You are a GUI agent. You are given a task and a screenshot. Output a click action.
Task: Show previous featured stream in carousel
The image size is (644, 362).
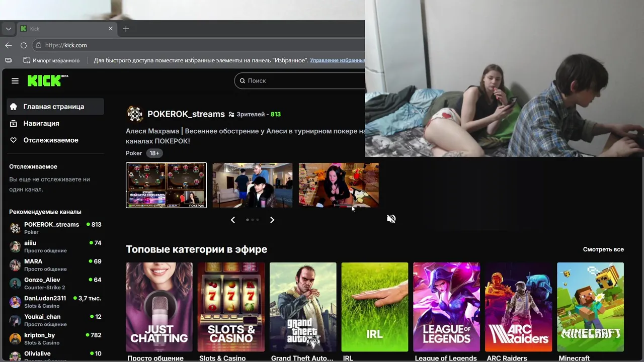[232, 220]
